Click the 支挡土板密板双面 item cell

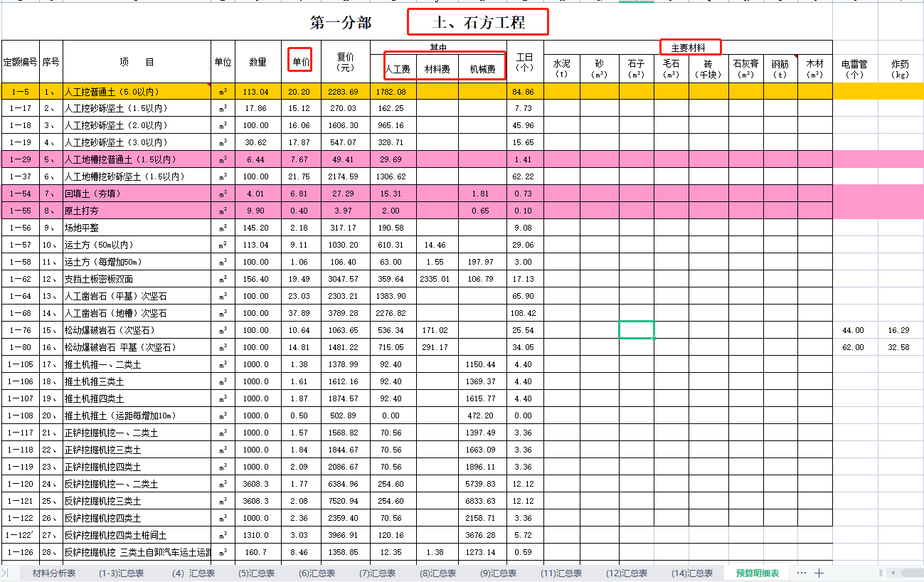[137, 279]
